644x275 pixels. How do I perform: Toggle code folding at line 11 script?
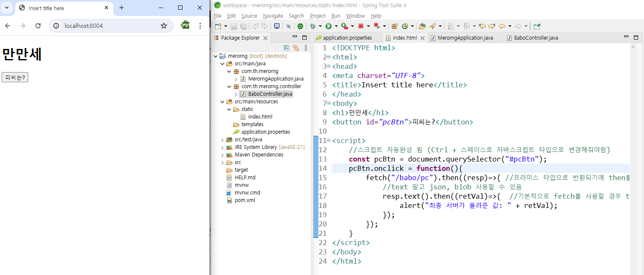(329, 140)
